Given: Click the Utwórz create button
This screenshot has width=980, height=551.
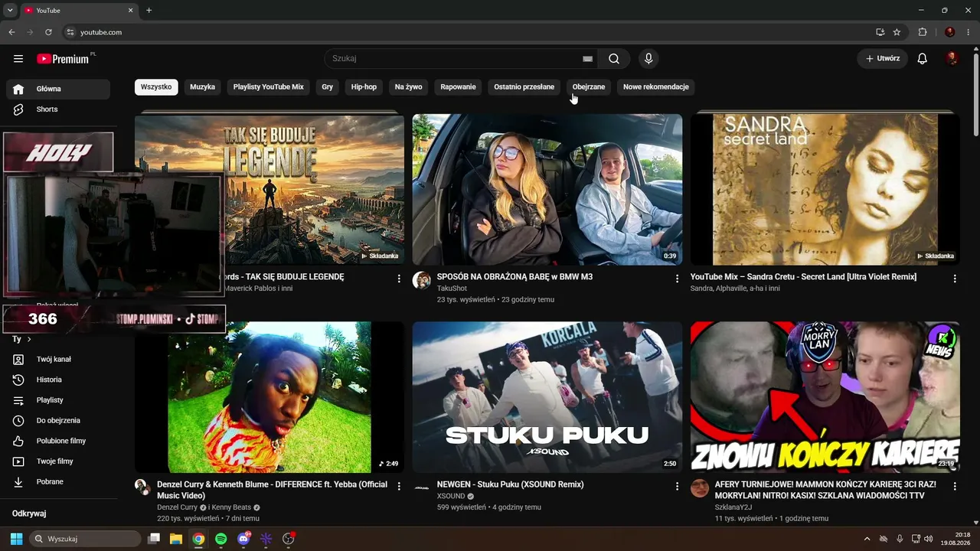Looking at the screenshot, I should [883, 59].
